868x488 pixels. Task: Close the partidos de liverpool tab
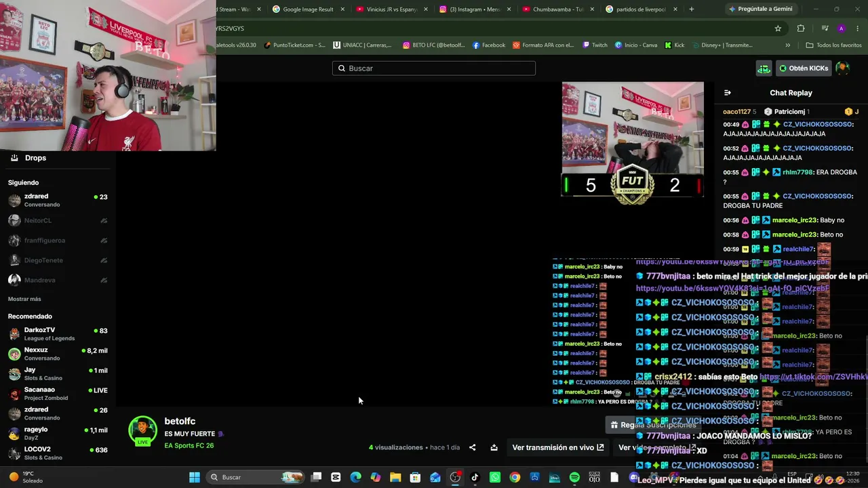pyautogui.click(x=675, y=9)
